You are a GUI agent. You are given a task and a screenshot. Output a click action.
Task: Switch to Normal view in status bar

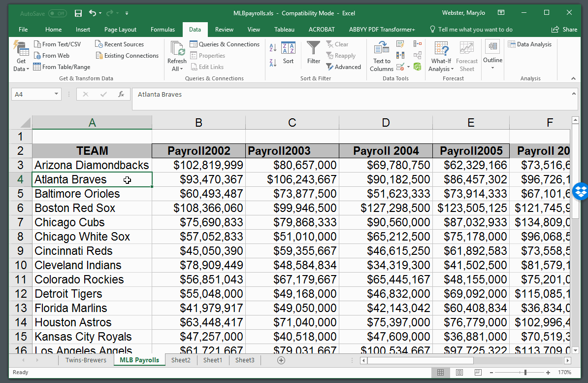(x=441, y=373)
